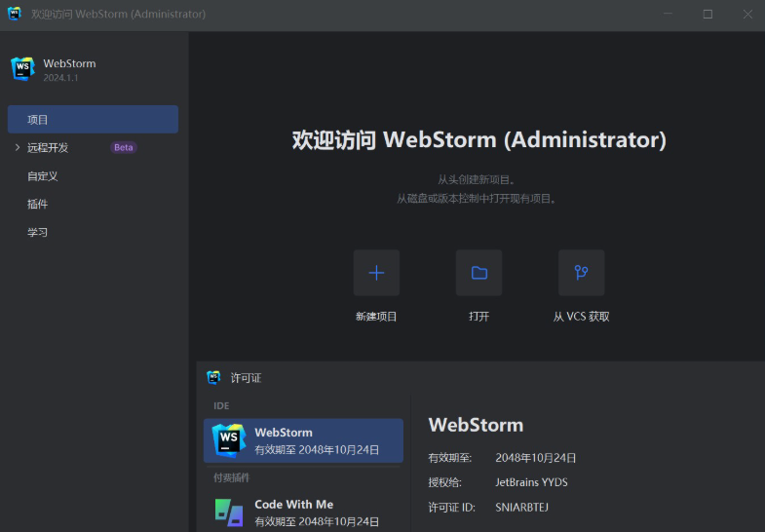This screenshot has height=532, width=765.
Task: Close the WebStorm welcome window
Action: pyautogui.click(x=747, y=15)
